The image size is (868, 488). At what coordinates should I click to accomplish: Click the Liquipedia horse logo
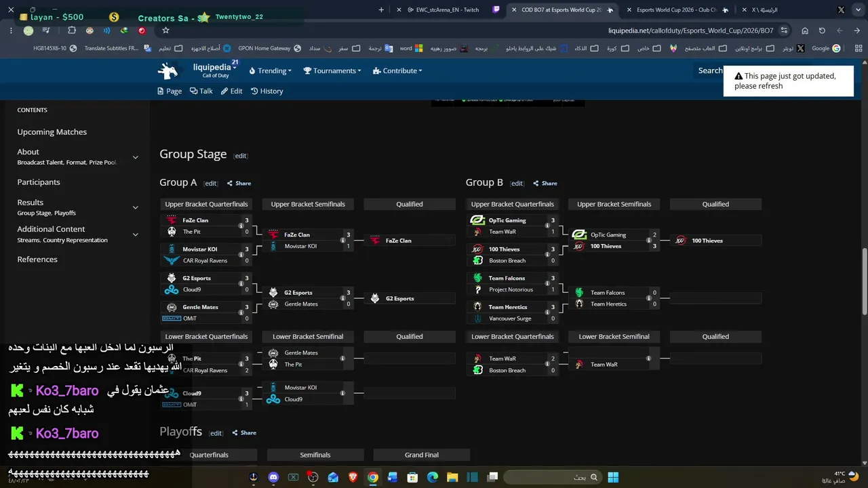[168, 70]
